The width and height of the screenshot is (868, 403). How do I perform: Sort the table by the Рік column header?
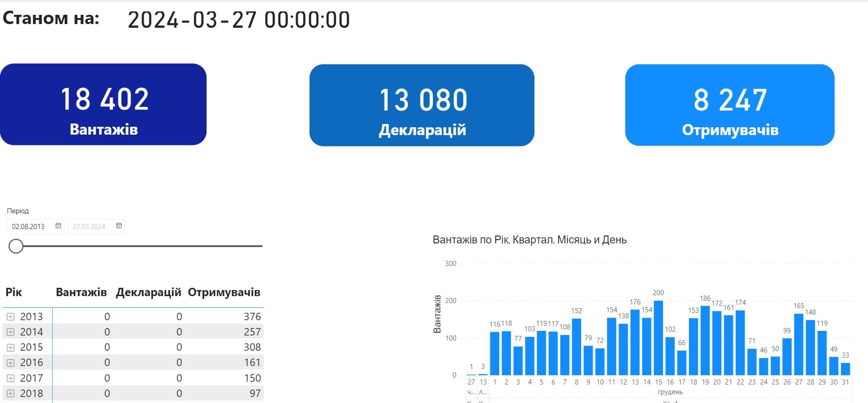[14, 292]
